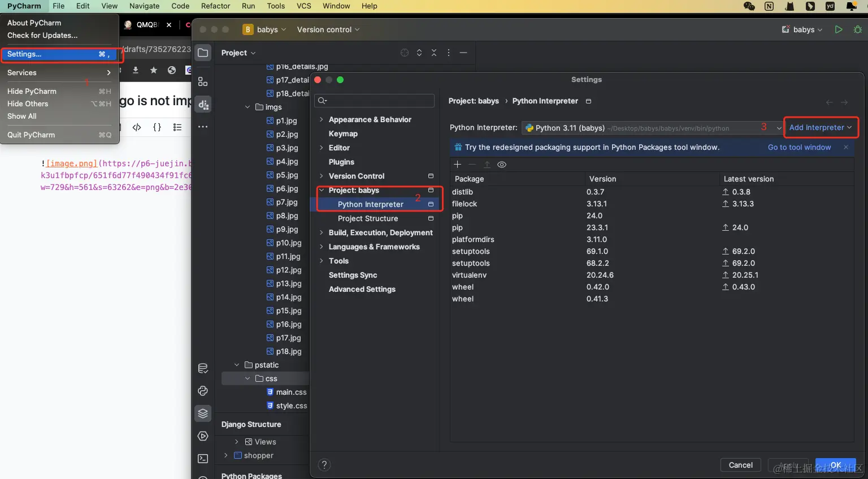The width and height of the screenshot is (868, 479).
Task: Collapse the Project: babys settings category
Action: 322,190
